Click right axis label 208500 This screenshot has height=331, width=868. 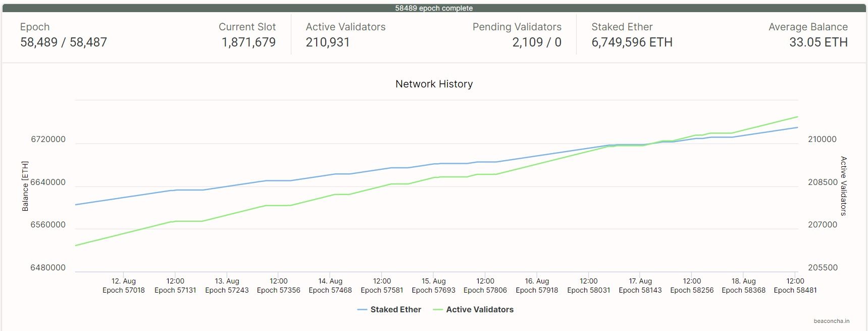(x=823, y=182)
